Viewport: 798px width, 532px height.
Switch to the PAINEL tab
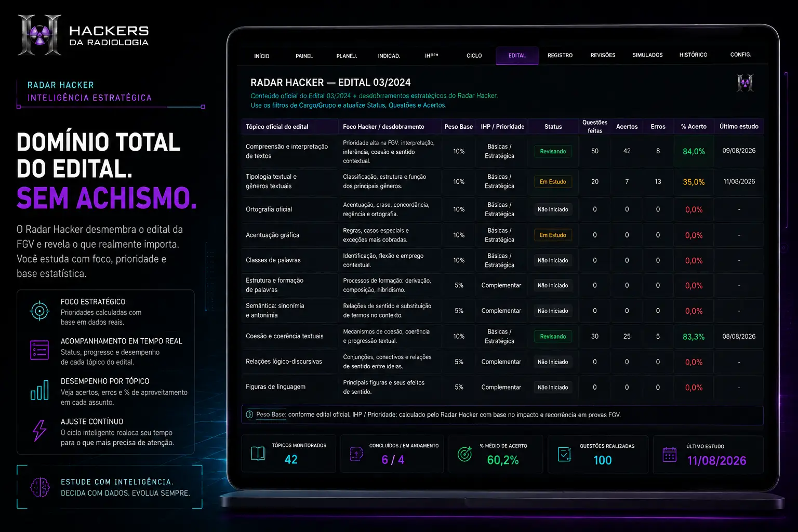coord(304,56)
